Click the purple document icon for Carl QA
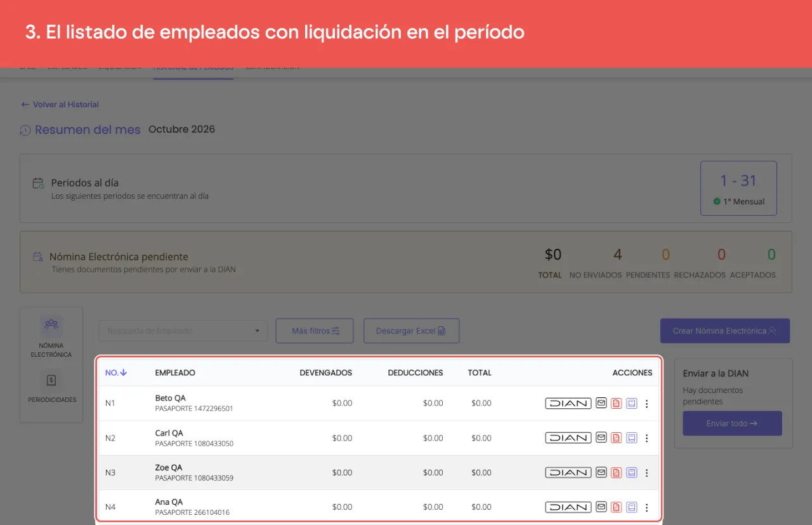 click(x=632, y=437)
